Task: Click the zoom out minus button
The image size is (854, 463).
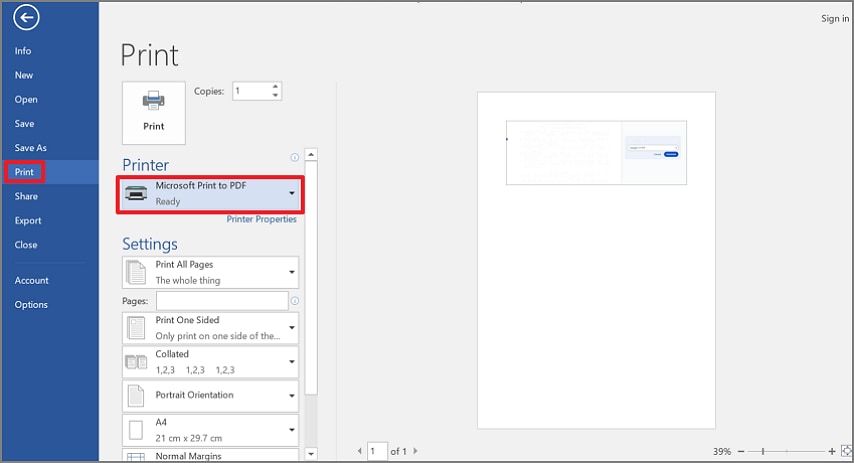Action: 741,452
